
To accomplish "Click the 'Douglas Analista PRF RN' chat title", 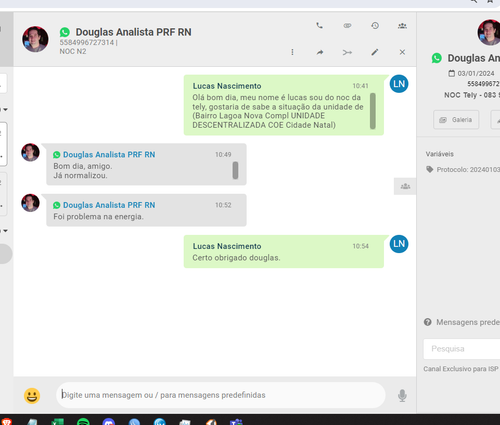I will tap(133, 32).
